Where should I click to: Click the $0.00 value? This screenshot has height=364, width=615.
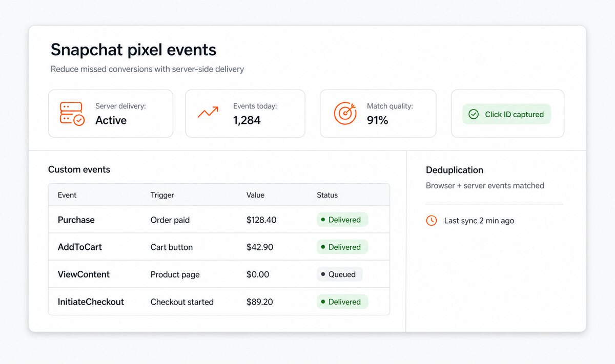coord(258,274)
